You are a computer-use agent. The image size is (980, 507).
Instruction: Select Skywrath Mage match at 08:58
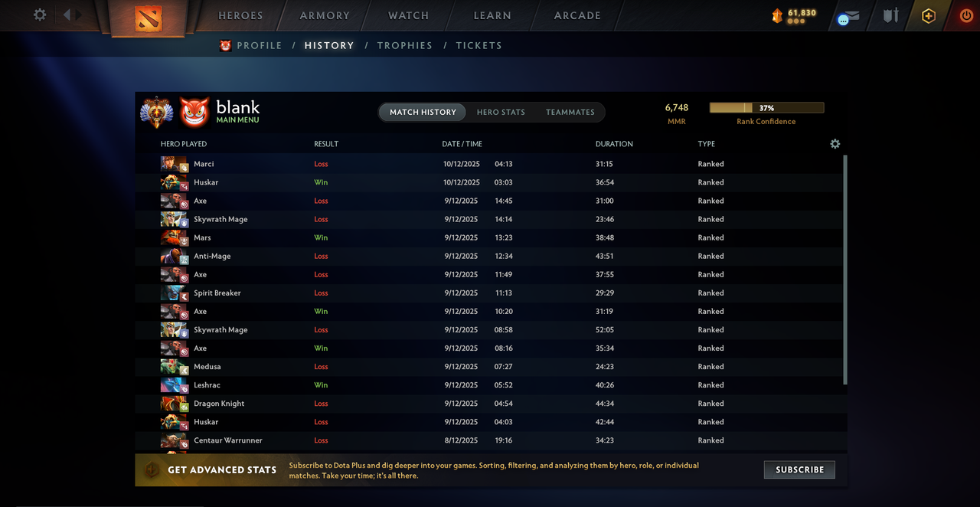click(x=490, y=329)
